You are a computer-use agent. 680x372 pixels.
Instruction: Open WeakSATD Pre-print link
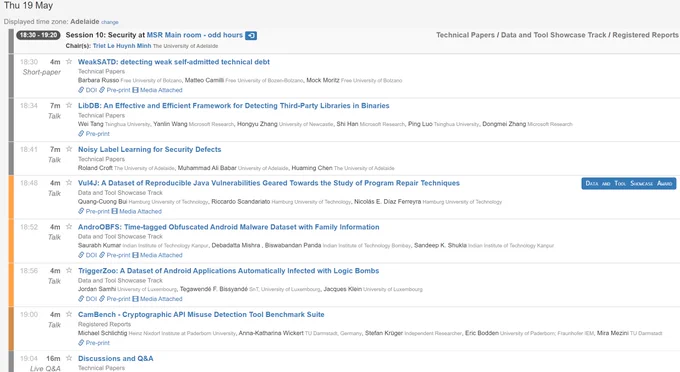coord(114,90)
